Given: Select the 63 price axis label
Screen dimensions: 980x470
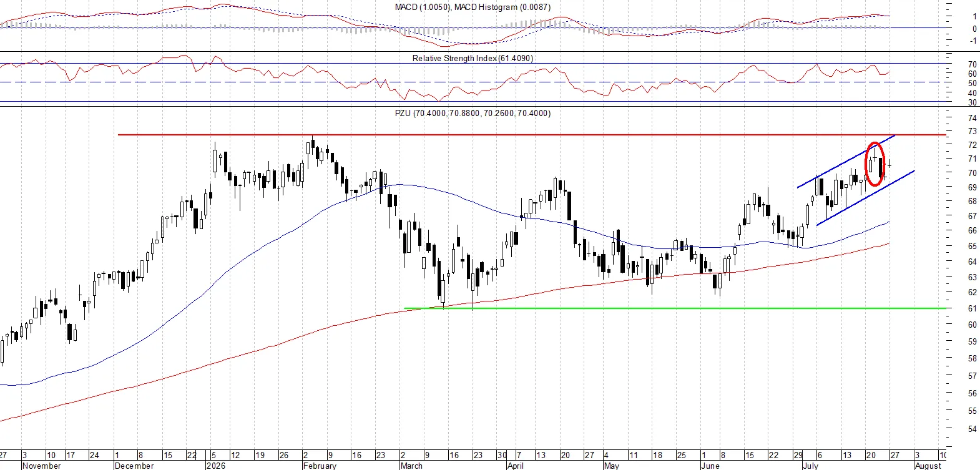Looking at the screenshot, I should pyautogui.click(x=973, y=277).
